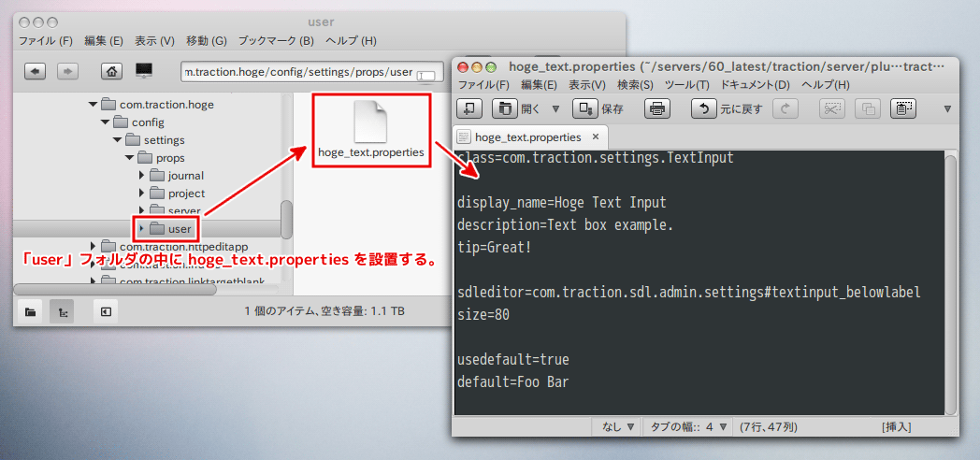Screen dimensions: 980x460
Task: Click the [挿入] insert mode indicator
Action: [x=896, y=427]
